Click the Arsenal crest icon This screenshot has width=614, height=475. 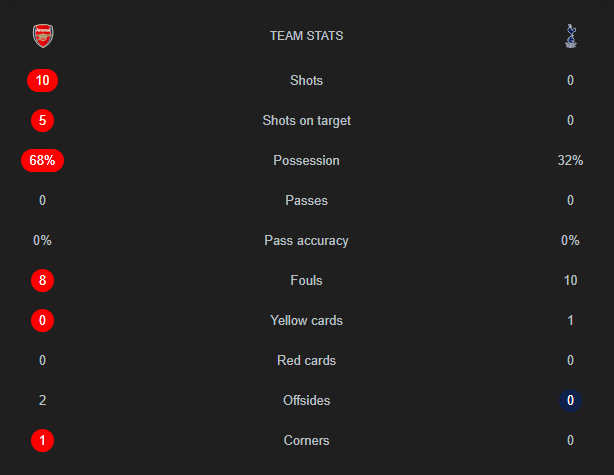tap(43, 37)
